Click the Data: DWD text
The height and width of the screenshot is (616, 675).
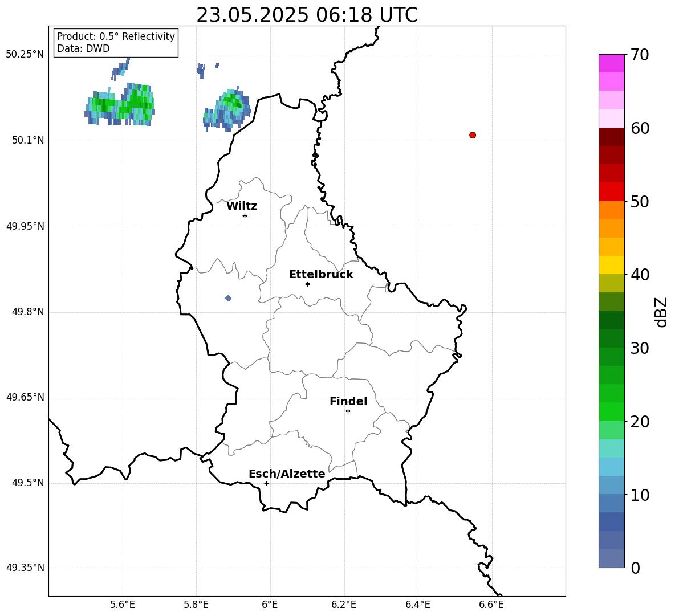click(83, 48)
